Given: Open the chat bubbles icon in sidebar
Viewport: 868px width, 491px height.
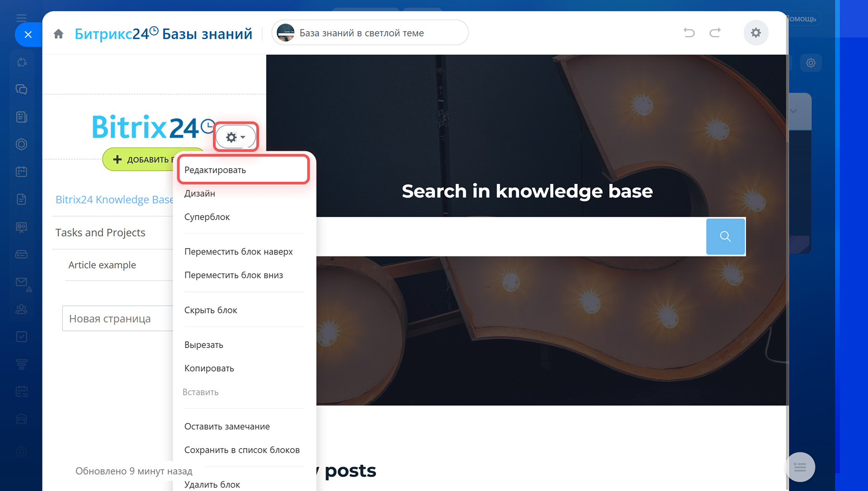Looking at the screenshot, I should 21,90.
